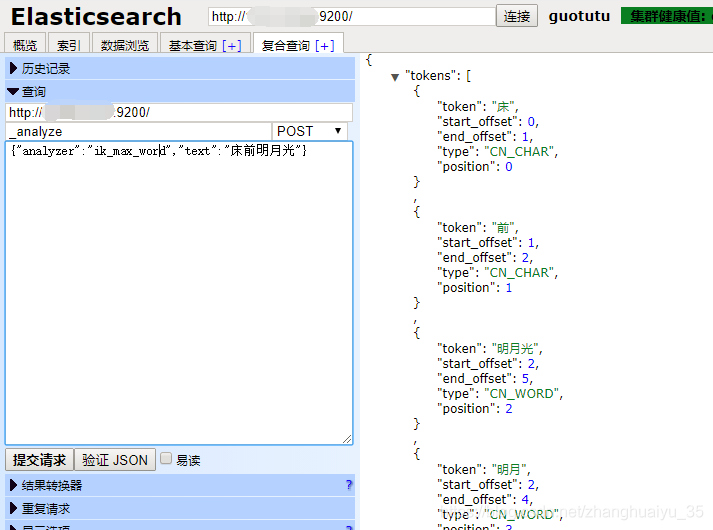The image size is (713, 530).
Task: Select the "前" token value
Action: (x=503, y=228)
